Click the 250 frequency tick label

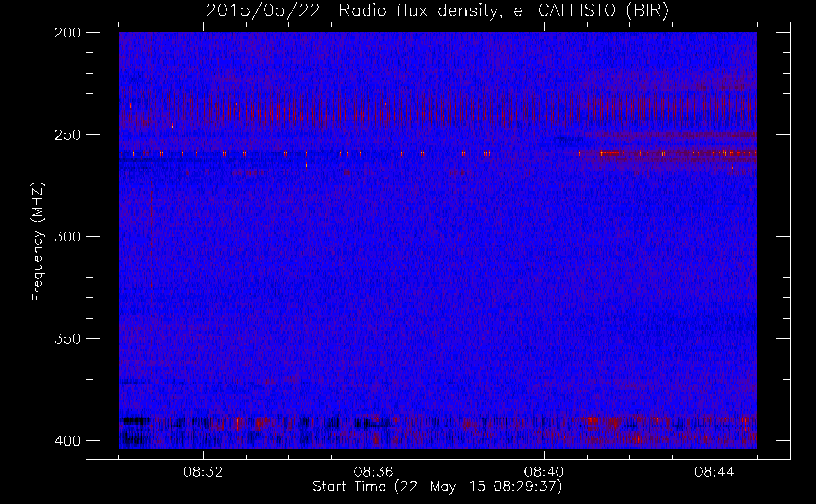coord(67,135)
